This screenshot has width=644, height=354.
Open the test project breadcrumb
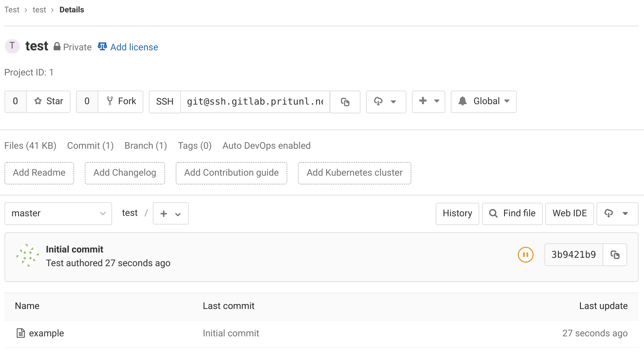[39, 10]
